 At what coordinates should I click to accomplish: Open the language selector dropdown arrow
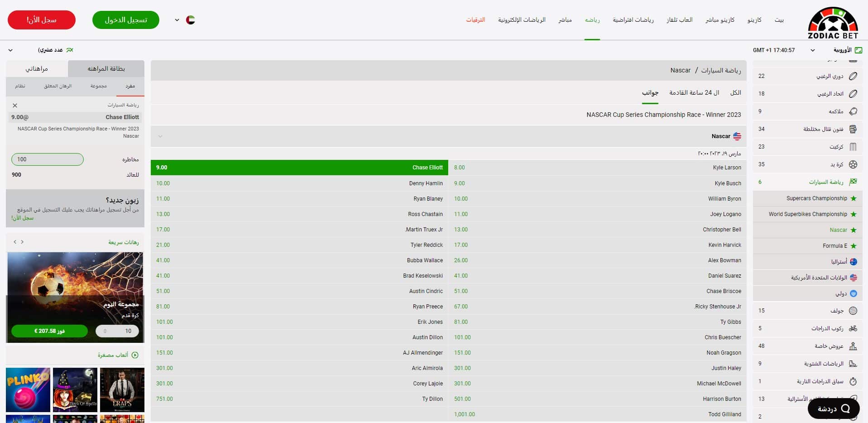tap(177, 20)
